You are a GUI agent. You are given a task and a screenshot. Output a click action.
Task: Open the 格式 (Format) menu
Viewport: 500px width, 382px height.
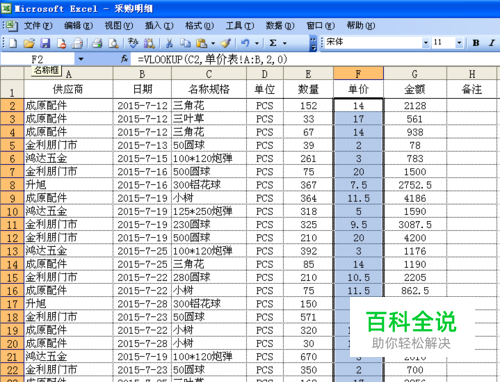click(x=200, y=25)
